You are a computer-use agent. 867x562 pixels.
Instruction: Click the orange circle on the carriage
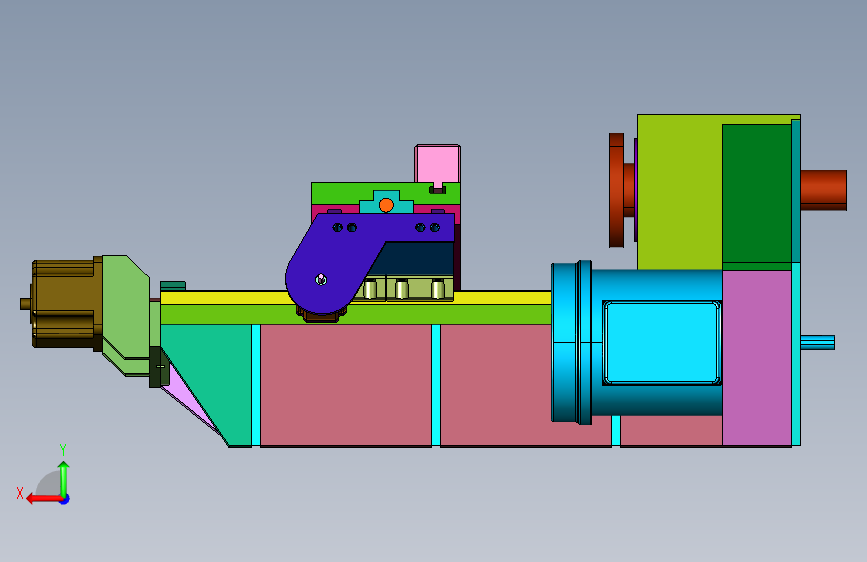386,205
